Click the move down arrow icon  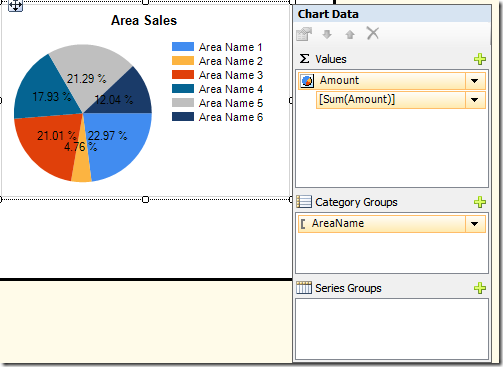tap(327, 34)
